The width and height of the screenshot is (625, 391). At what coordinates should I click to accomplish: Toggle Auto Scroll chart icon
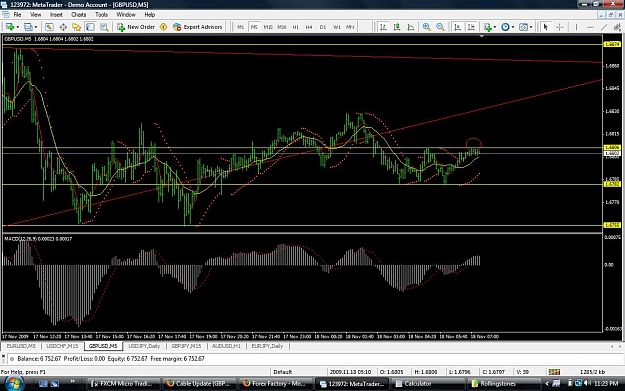point(457,27)
